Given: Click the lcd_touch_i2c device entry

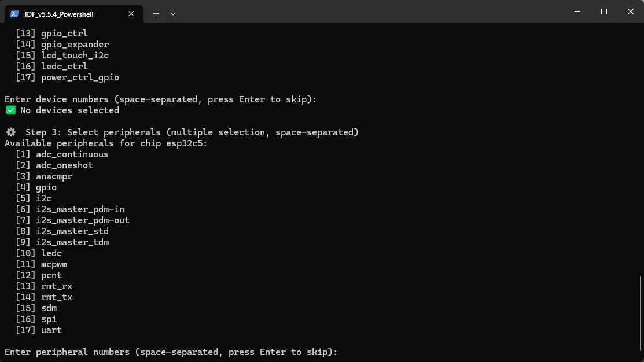Looking at the screenshot, I should (x=75, y=56).
